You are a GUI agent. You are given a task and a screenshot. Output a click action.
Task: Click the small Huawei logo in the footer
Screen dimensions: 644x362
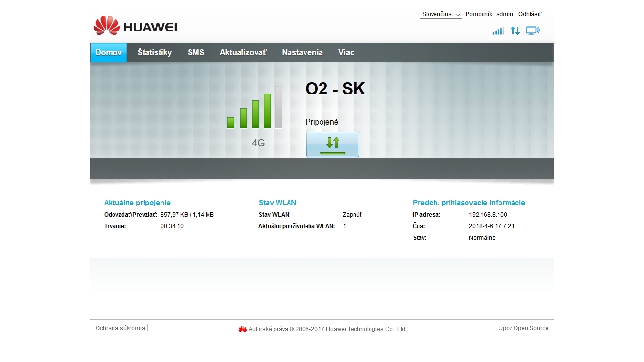(242, 329)
